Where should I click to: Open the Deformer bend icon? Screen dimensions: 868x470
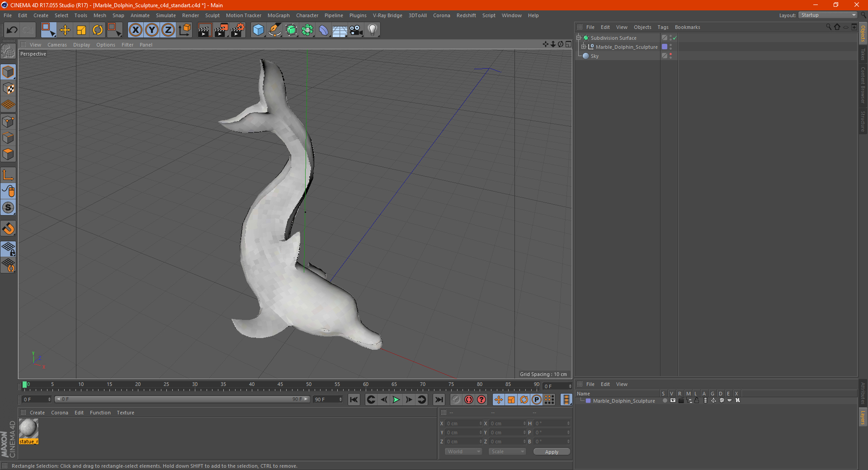click(324, 30)
